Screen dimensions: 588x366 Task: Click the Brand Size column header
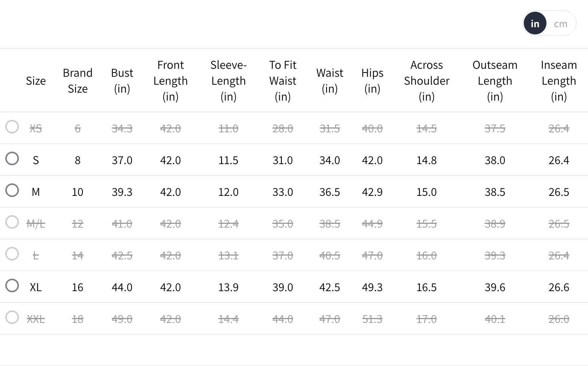[77, 81]
